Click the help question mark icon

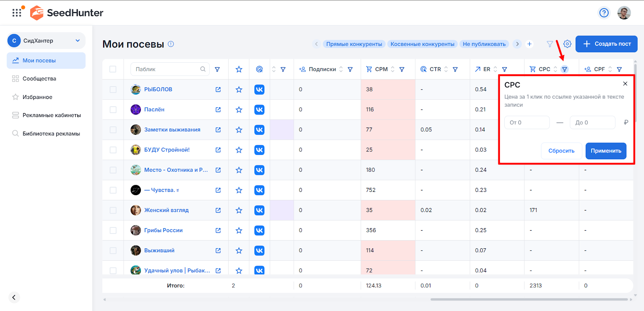[604, 13]
